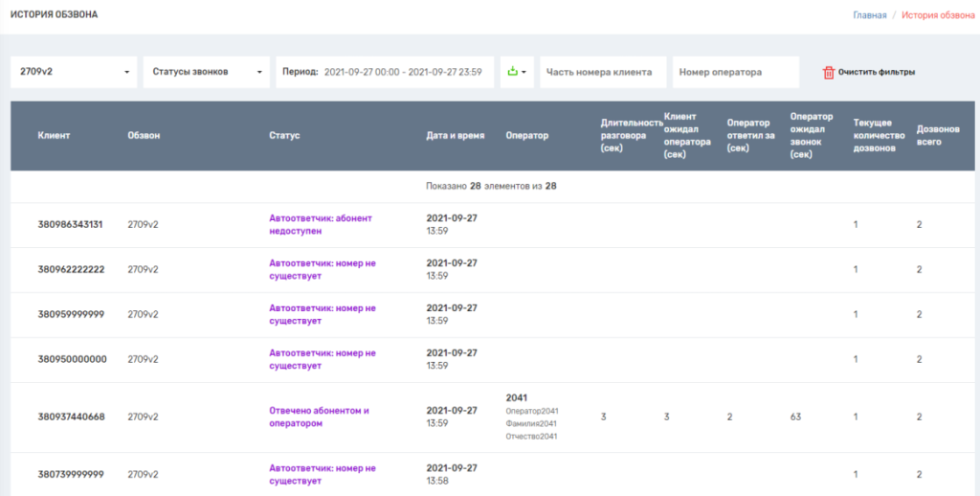Select client number 380937440668

click(x=71, y=417)
